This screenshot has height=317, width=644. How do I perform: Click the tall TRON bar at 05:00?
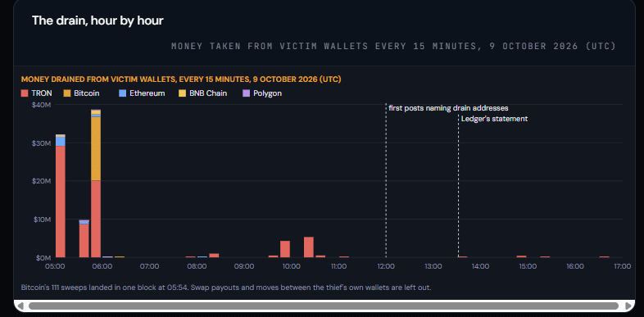click(61, 202)
